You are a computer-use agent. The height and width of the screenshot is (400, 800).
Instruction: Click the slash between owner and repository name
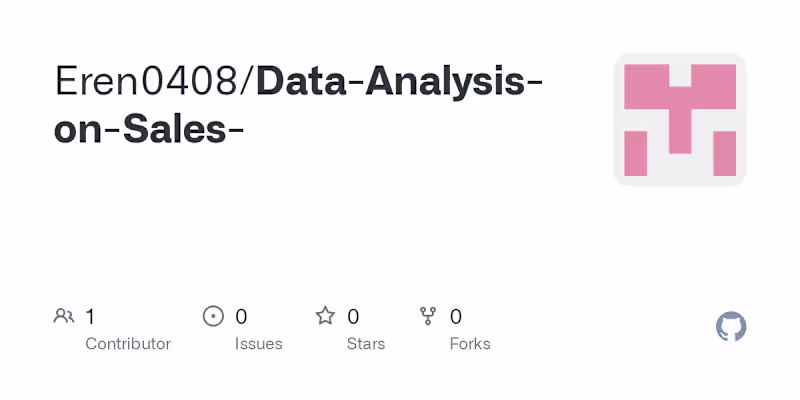point(247,82)
